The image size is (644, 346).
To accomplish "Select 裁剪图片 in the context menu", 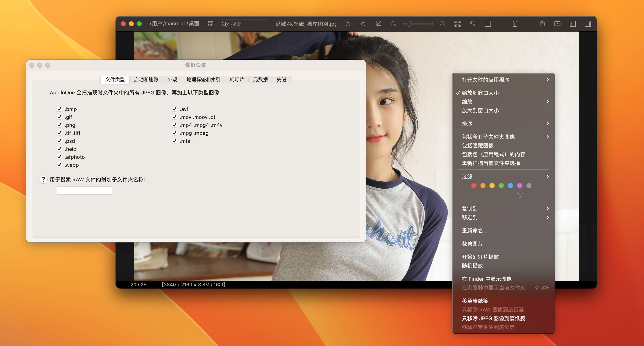I will (472, 244).
